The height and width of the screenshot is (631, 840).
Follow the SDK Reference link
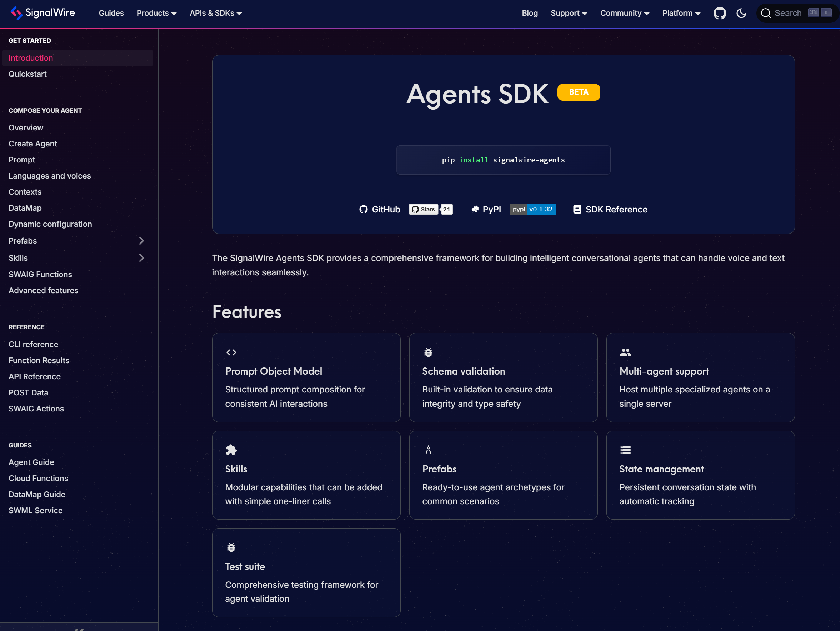[616, 209]
